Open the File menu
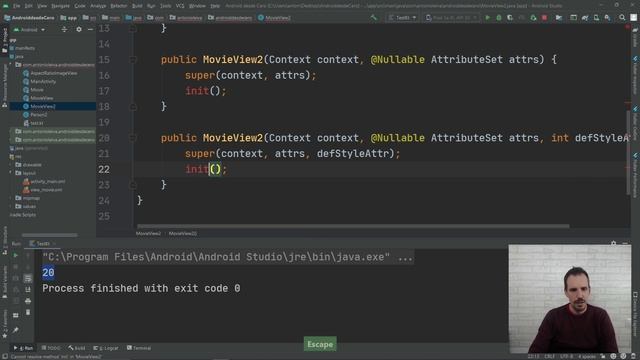Image resolution: width=640 pixels, height=360 pixels. tap(16, 6)
